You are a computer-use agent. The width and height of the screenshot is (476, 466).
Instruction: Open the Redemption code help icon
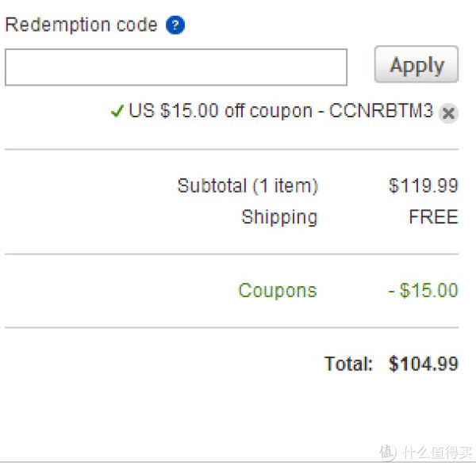(x=175, y=25)
